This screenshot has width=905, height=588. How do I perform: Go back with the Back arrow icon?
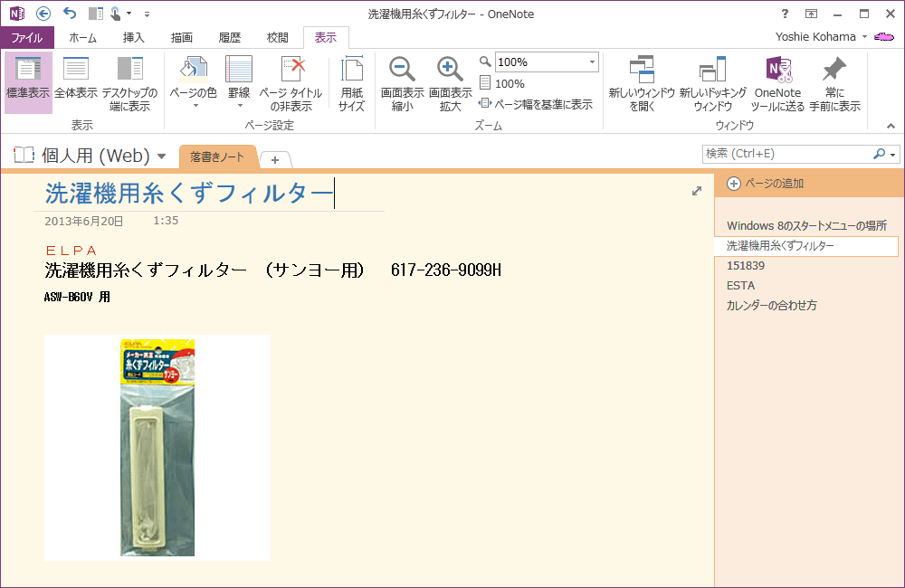pyautogui.click(x=43, y=14)
